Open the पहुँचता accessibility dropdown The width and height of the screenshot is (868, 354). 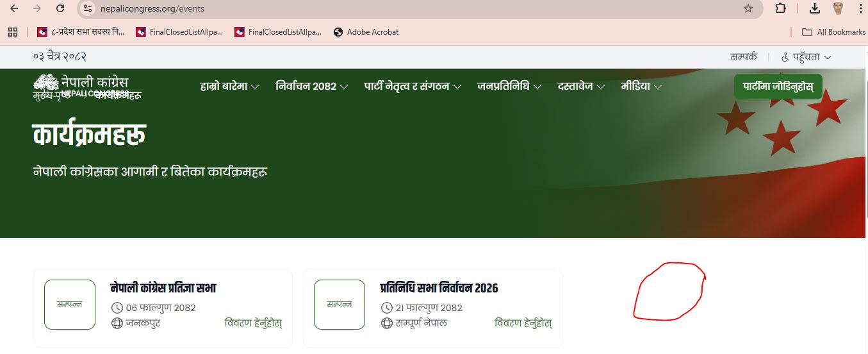pyautogui.click(x=806, y=56)
